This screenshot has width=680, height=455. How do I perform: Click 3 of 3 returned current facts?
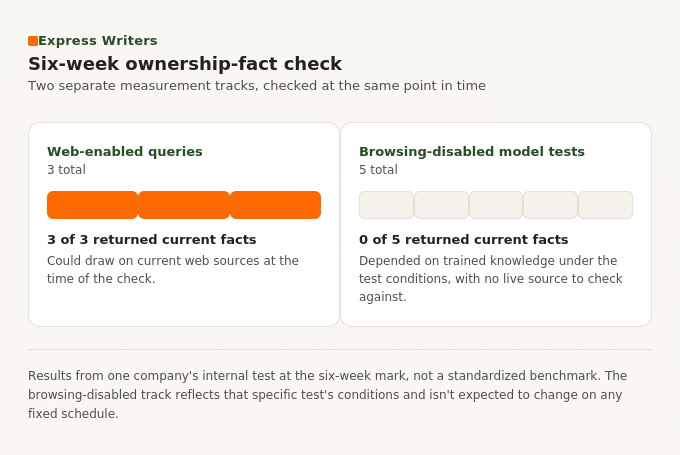152,239
